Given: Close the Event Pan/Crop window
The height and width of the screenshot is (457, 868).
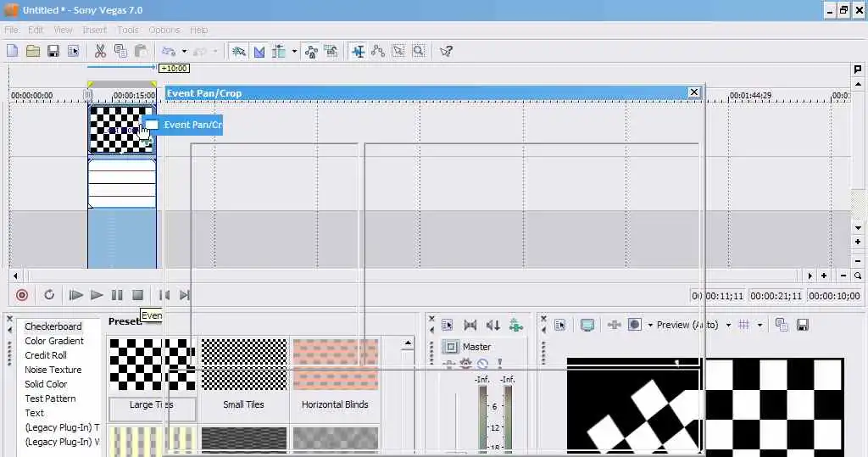Looking at the screenshot, I should click(x=693, y=92).
